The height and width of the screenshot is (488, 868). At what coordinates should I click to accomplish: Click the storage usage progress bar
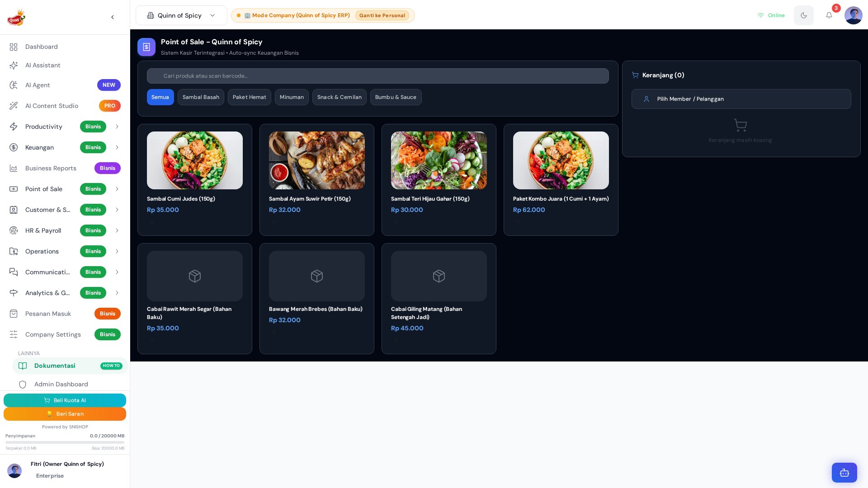tap(65, 442)
